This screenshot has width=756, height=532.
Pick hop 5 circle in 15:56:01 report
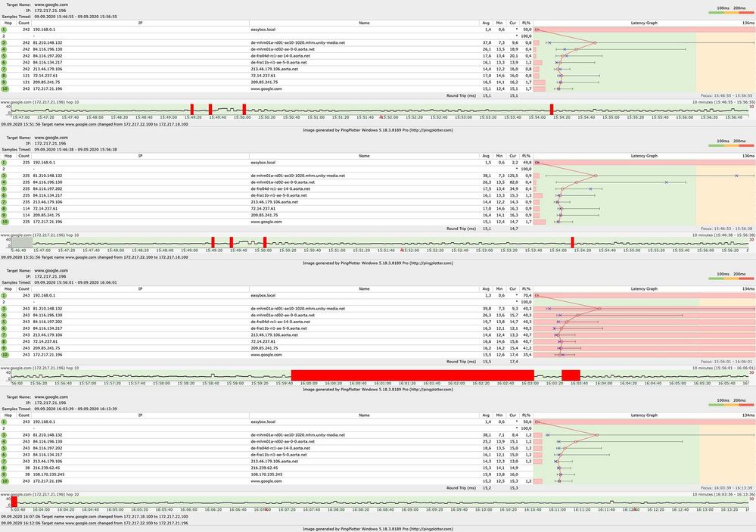pyautogui.click(x=4, y=322)
